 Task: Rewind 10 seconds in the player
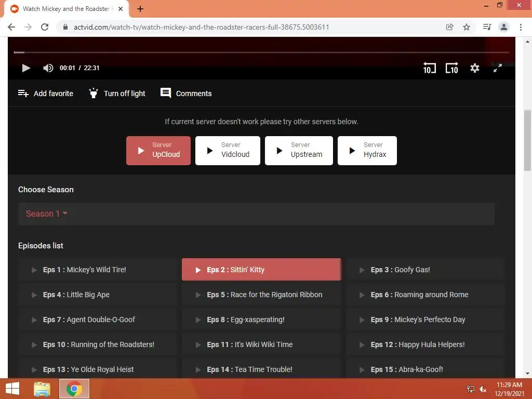(429, 68)
